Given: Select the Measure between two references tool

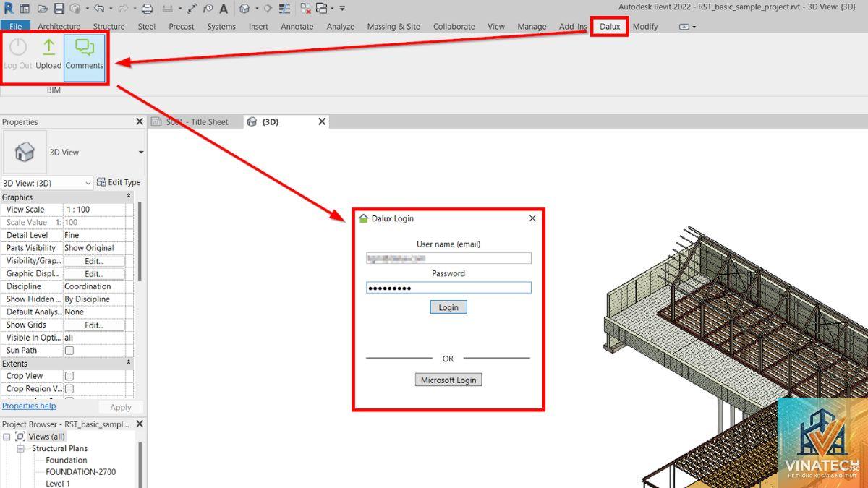Looking at the screenshot, I should pyautogui.click(x=167, y=9).
